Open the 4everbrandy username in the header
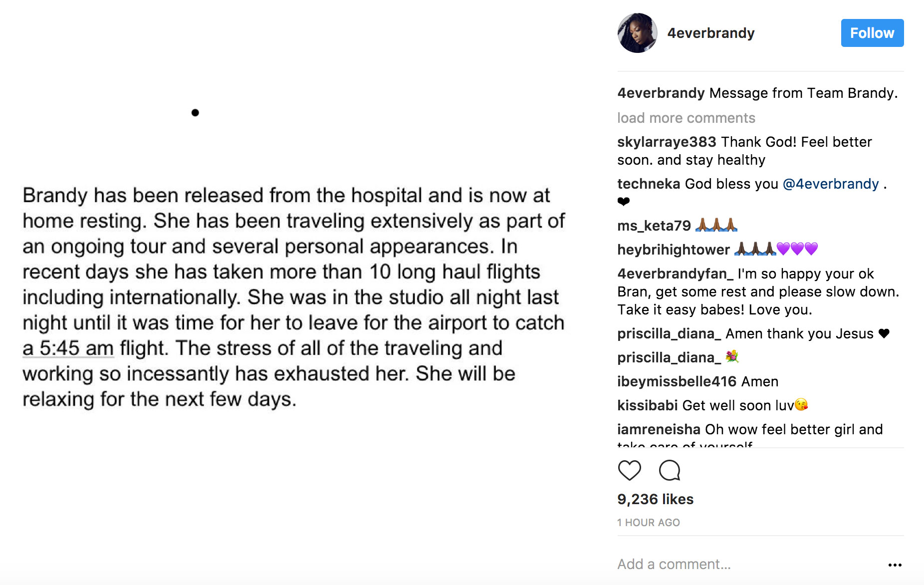Image resolution: width=924 pixels, height=585 pixels. pyautogui.click(x=710, y=33)
